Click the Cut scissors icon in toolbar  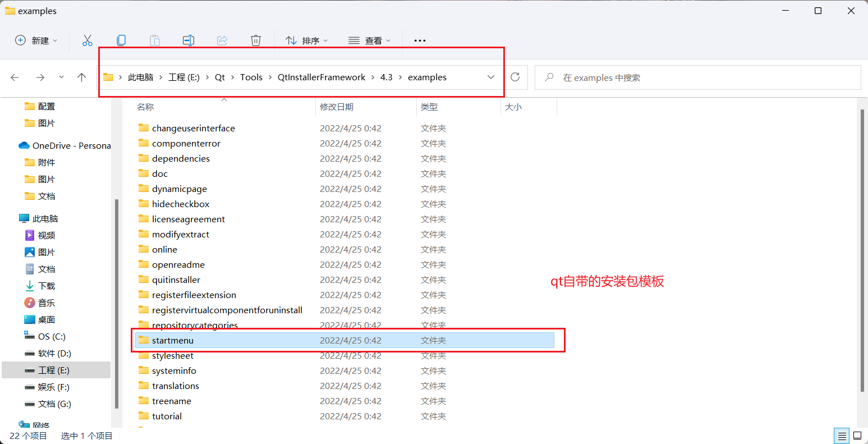pyautogui.click(x=87, y=40)
